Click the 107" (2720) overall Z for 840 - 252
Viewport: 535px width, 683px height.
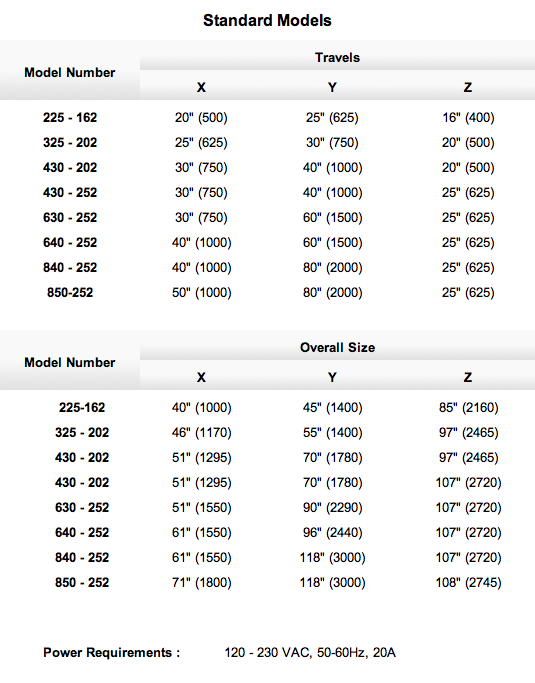[468, 558]
